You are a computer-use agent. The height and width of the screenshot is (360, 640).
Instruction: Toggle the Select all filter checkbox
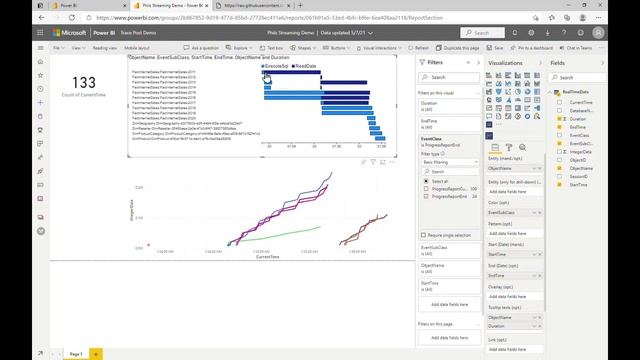426,181
